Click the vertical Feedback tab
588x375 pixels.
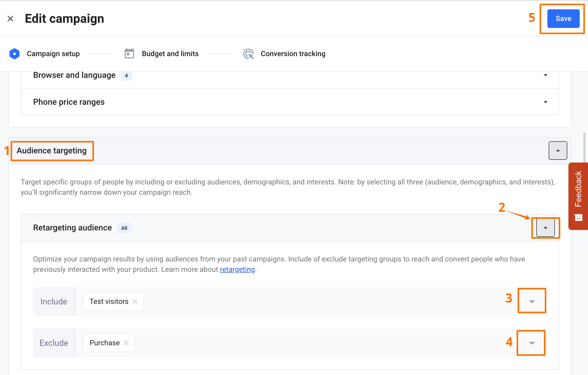(578, 189)
